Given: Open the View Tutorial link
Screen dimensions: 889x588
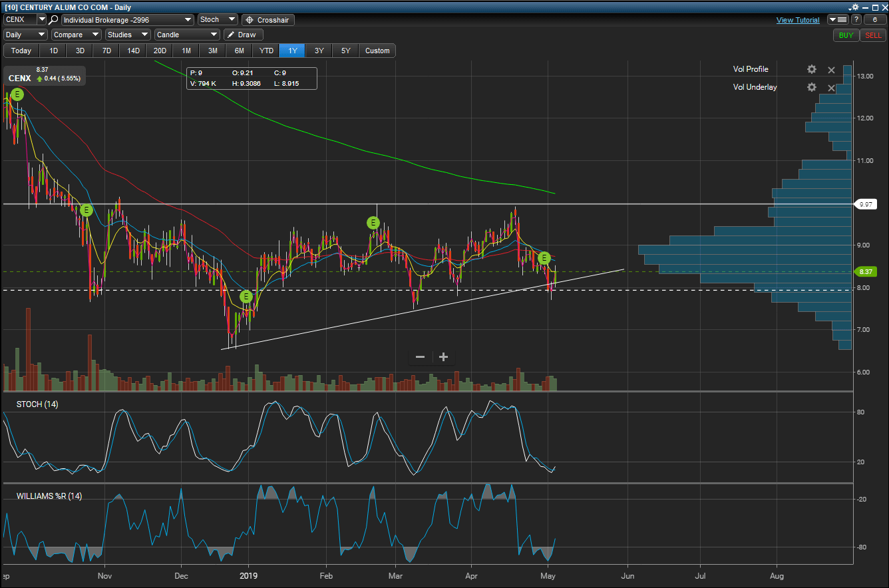Looking at the screenshot, I should pos(798,20).
